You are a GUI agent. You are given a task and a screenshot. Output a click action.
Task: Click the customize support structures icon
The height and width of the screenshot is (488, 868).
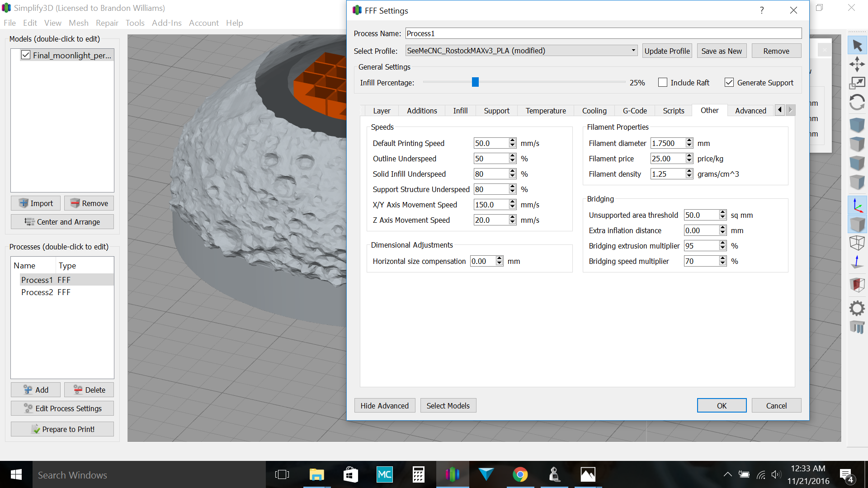coord(857,327)
